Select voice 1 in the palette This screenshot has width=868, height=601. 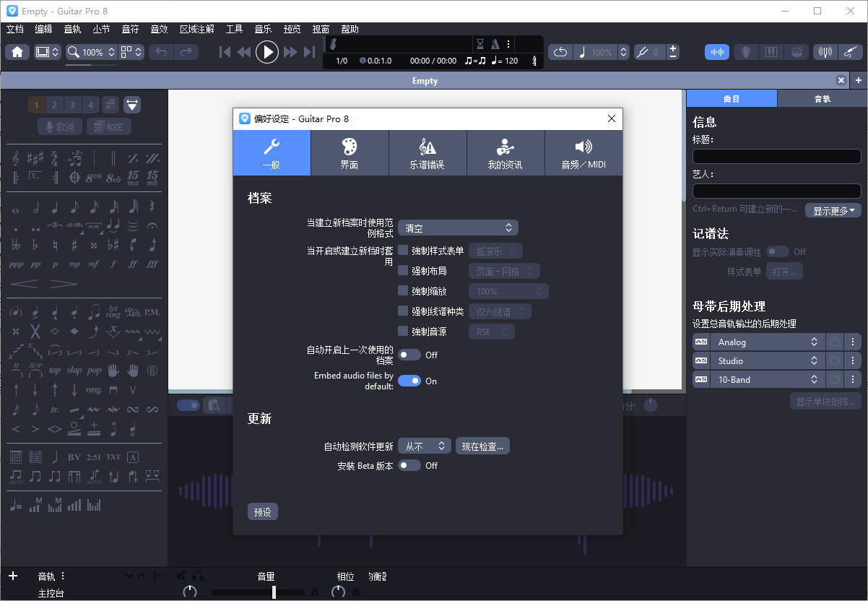(x=36, y=105)
